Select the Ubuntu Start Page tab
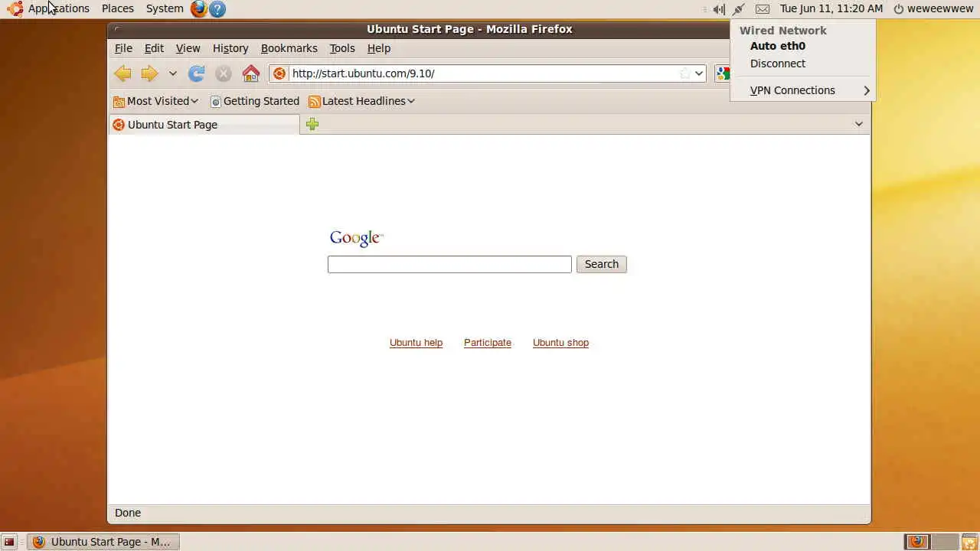This screenshot has width=980, height=551. click(204, 125)
